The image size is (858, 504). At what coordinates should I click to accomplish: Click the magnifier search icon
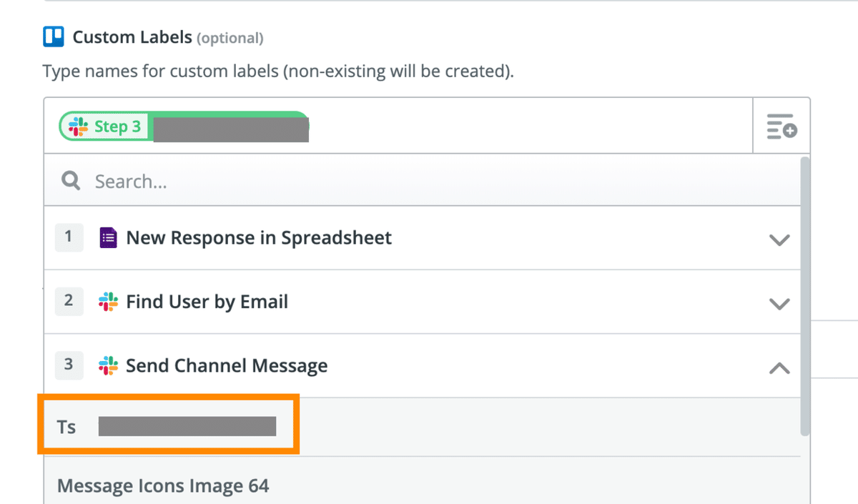(71, 182)
